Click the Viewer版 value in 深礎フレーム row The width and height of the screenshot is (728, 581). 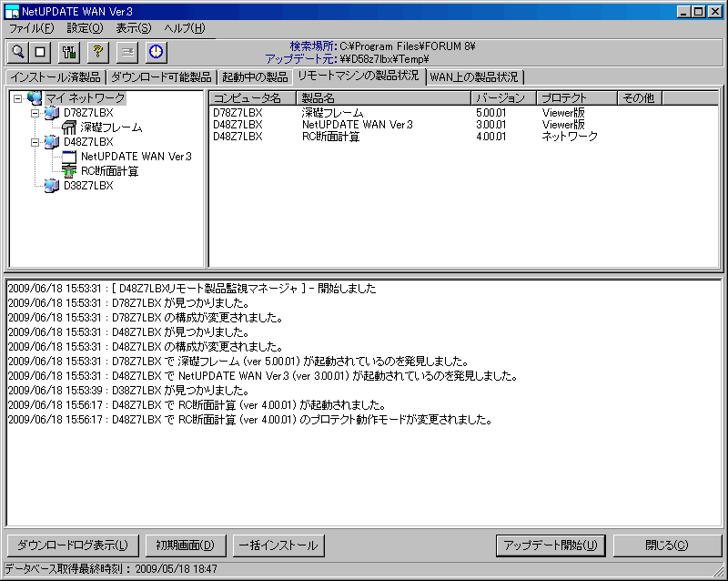(x=563, y=113)
